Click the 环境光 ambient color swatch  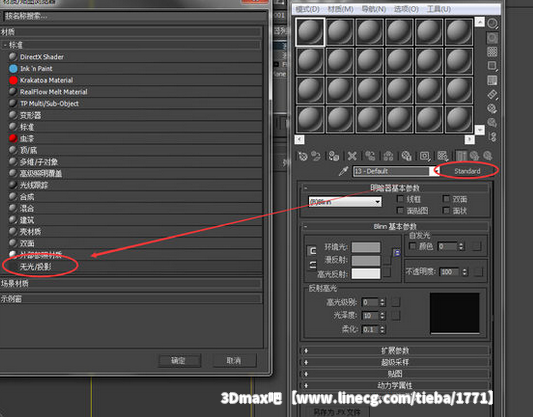(366, 247)
